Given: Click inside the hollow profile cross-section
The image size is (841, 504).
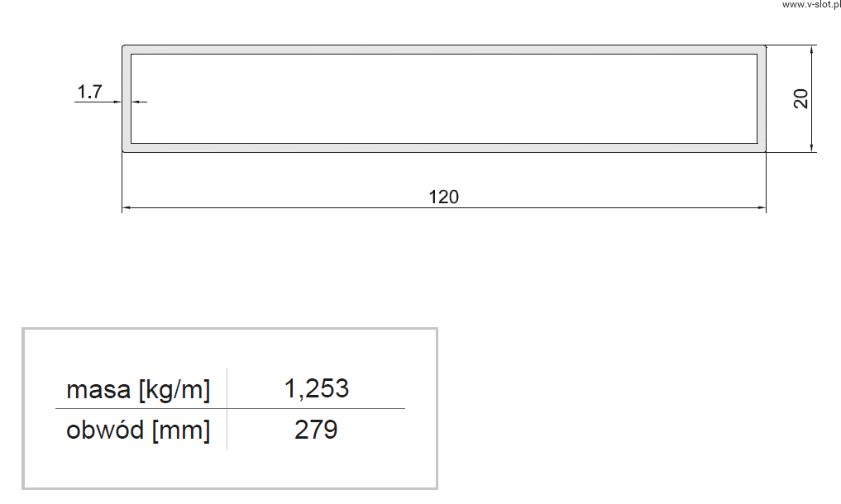Looking at the screenshot, I should tap(443, 98).
